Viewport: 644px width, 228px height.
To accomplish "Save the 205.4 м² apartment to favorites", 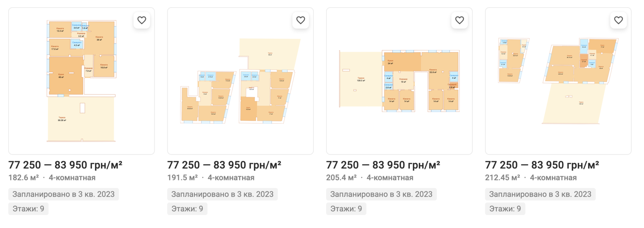I will click(460, 20).
